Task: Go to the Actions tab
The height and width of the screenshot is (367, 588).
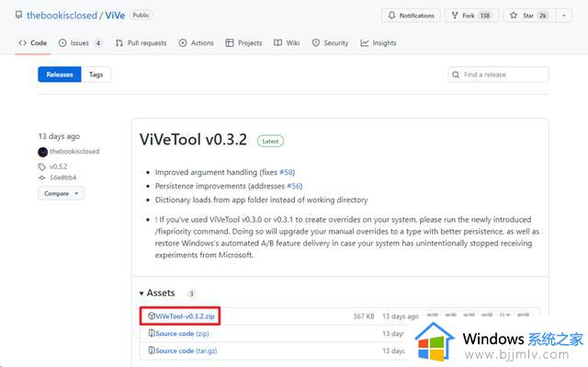Action: click(196, 43)
